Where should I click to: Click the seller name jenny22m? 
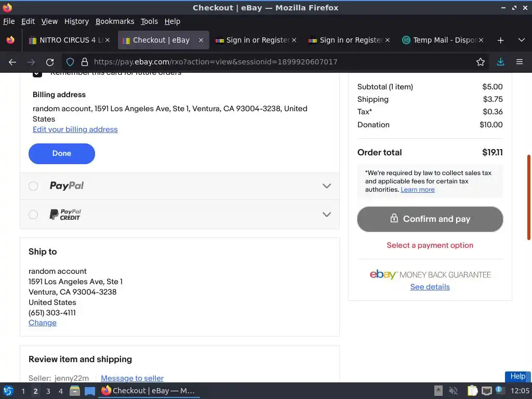tap(72, 378)
